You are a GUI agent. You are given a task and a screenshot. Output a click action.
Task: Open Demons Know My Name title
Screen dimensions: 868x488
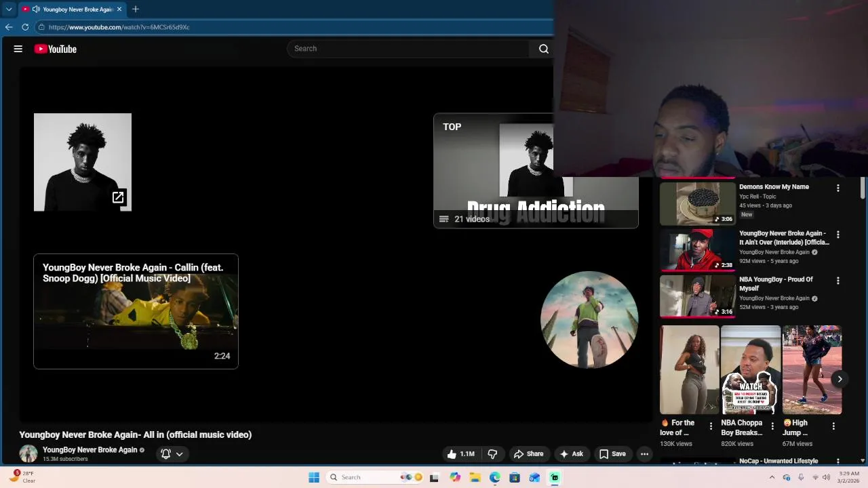(x=774, y=186)
